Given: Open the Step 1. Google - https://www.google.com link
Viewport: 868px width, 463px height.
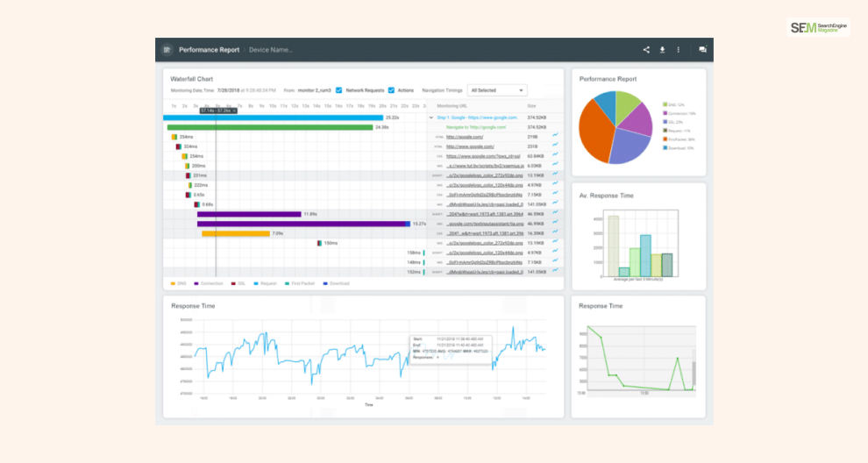Looking at the screenshot, I should [477, 118].
